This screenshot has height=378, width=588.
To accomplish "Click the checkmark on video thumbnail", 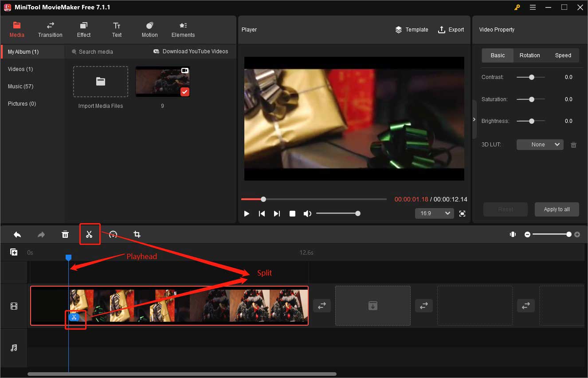I will [x=185, y=92].
